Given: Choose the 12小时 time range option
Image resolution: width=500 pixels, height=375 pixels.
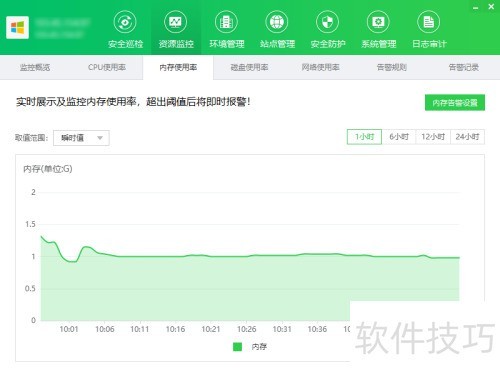Looking at the screenshot, I should click(433, 137).
